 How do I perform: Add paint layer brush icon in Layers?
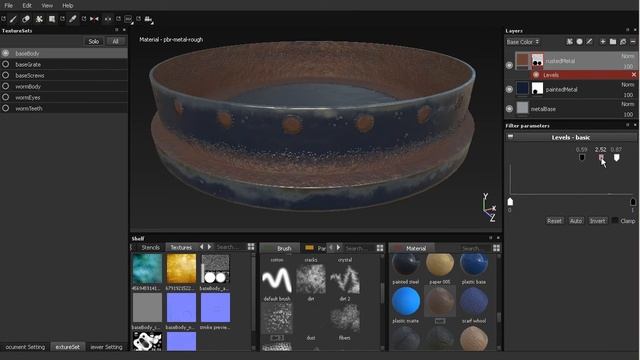pyautogui.click(x=589, y=42)
